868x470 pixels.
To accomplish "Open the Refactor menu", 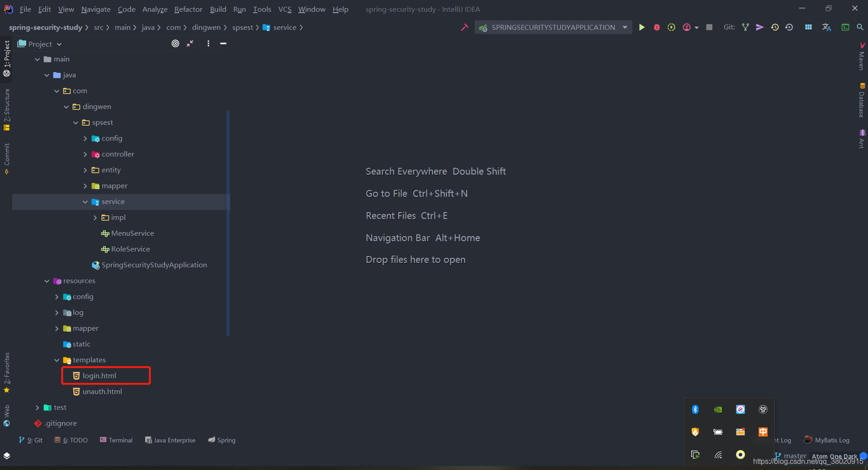I will click(x=188, y=9).
